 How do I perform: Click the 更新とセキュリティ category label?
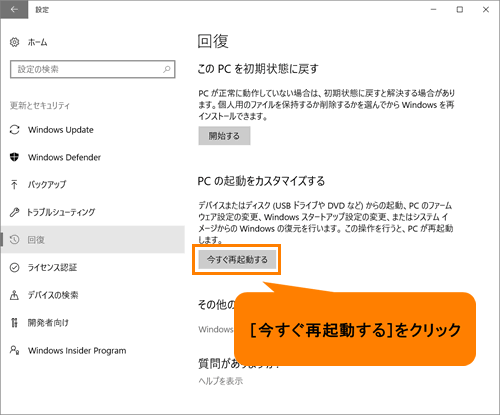click(x=40, y=106)
